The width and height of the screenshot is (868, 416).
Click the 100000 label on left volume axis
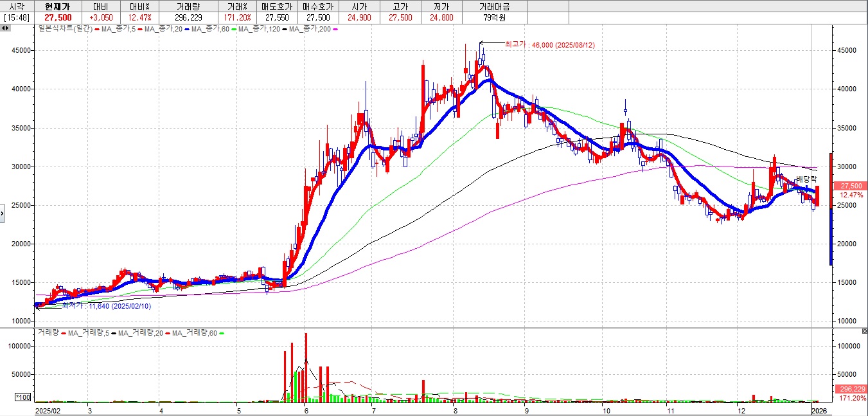pos(19,345)
